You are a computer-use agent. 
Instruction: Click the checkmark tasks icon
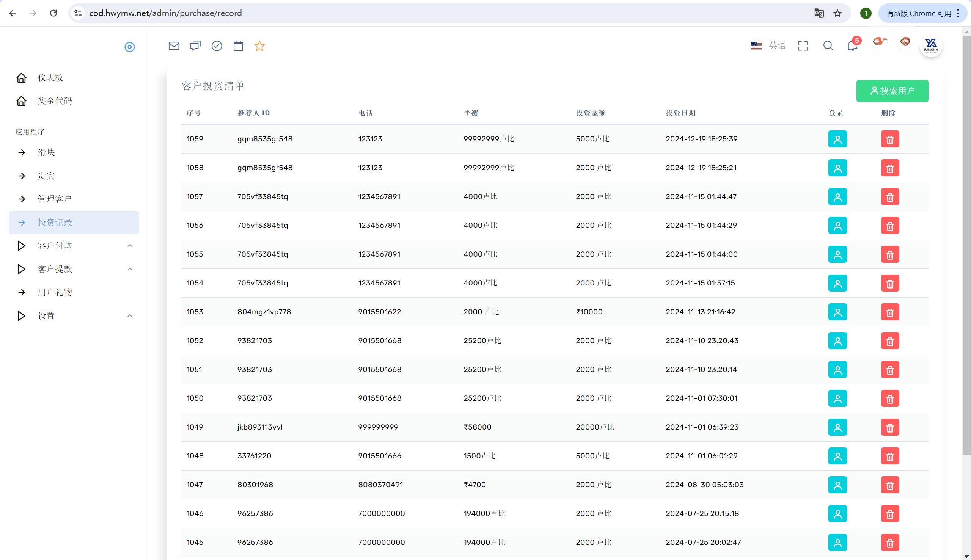[x=217, y=46]
